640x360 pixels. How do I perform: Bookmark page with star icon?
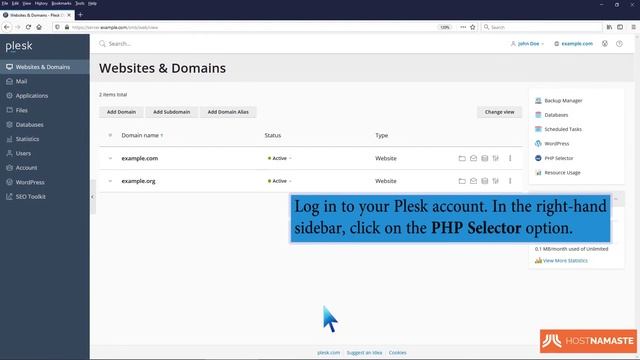(x=473, y=27)
